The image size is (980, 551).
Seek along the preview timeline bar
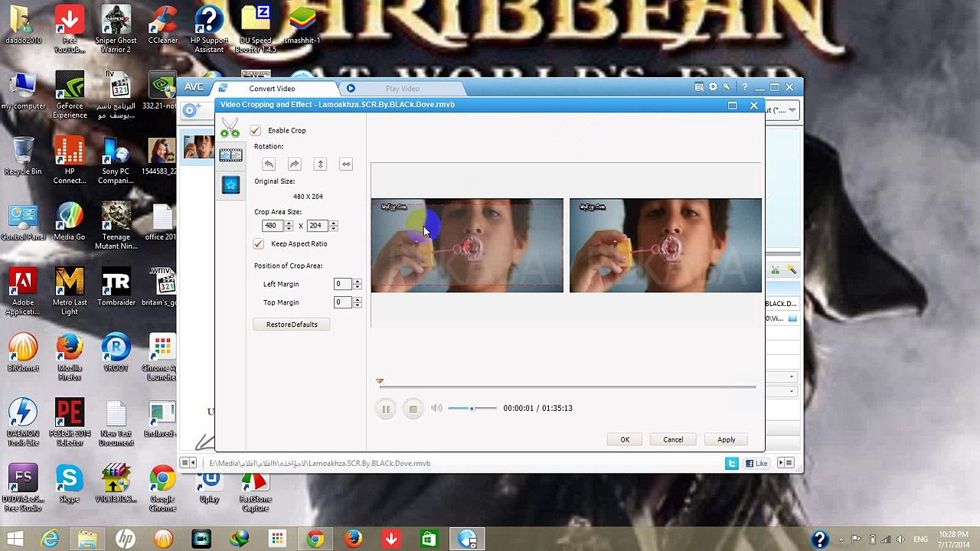coord(567,387)
